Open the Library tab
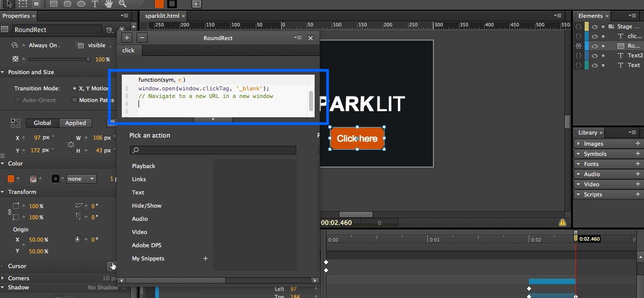This screenshot has height=298, width=644. (x=589, y=133)
